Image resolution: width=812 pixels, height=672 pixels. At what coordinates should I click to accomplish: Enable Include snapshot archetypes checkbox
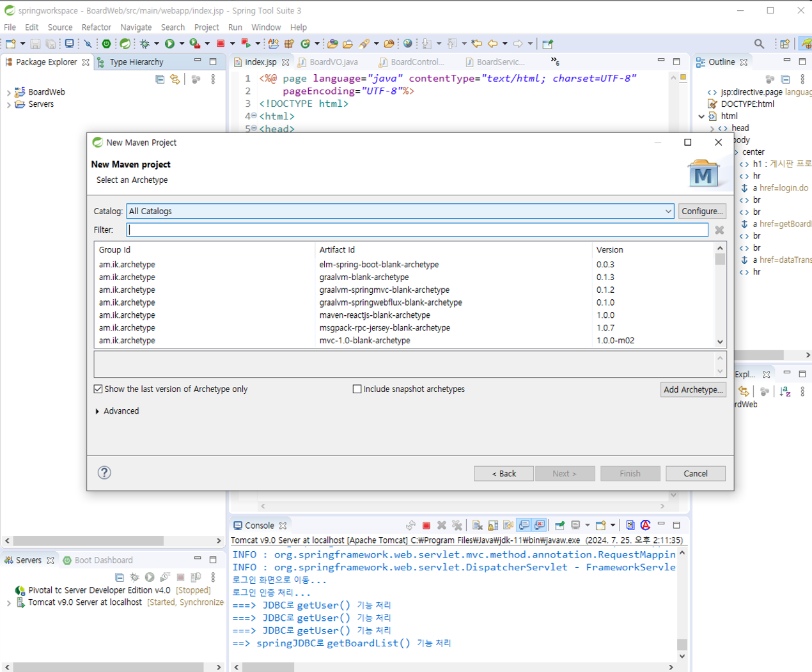pos(357,389)
